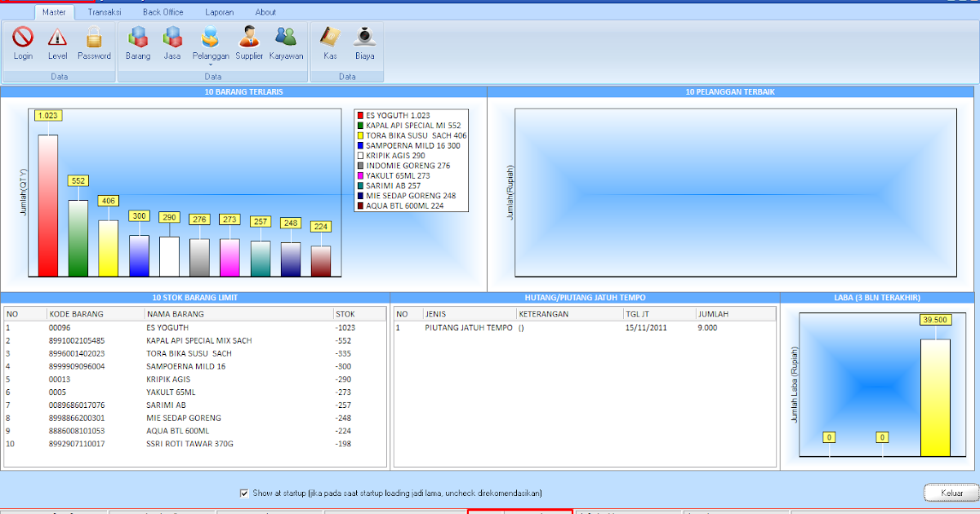
Task: Switch to the About tab
Action: (265, 12)
